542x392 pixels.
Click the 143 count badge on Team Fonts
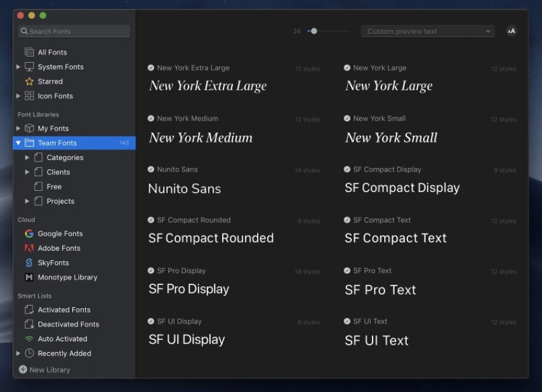(124, 143)
